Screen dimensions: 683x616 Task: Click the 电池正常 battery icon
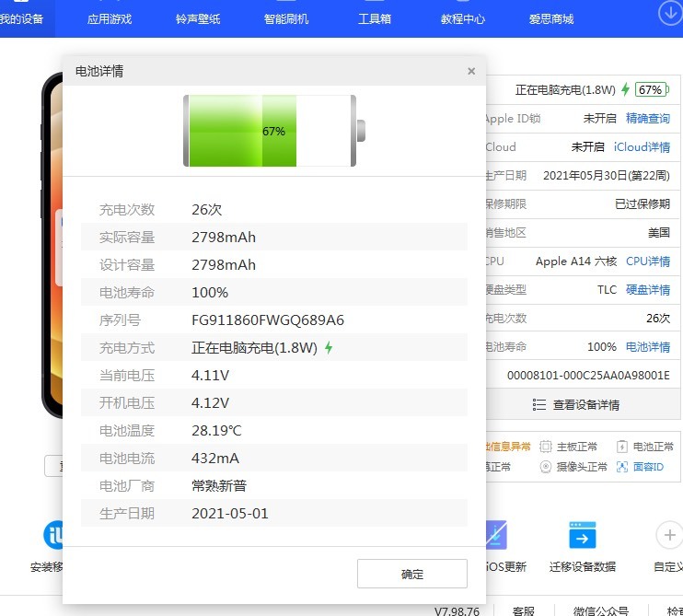tap(622, 447)
